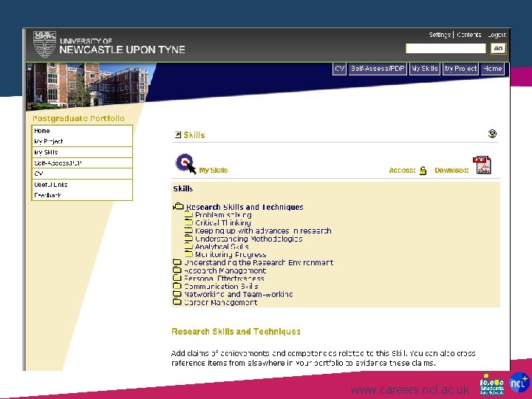
Task: Focus the header search input field
Action: pos(446,49)
